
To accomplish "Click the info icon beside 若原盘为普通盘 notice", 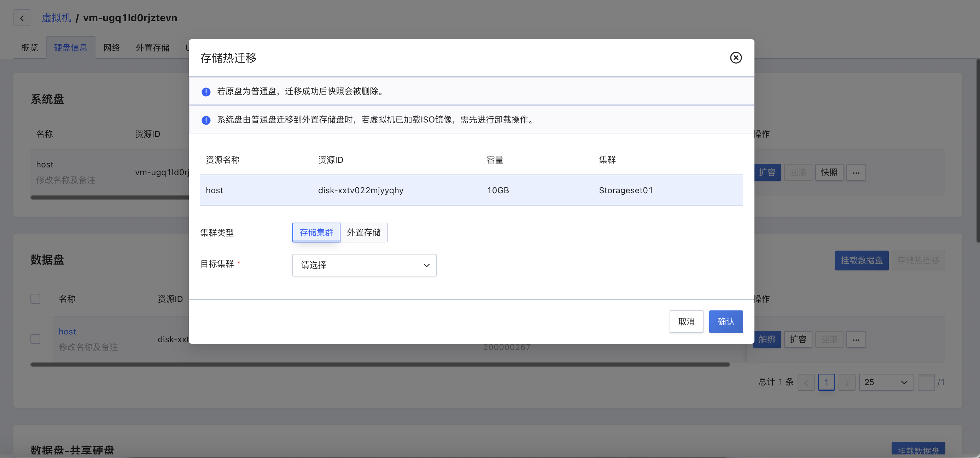I will pos(206,92).
